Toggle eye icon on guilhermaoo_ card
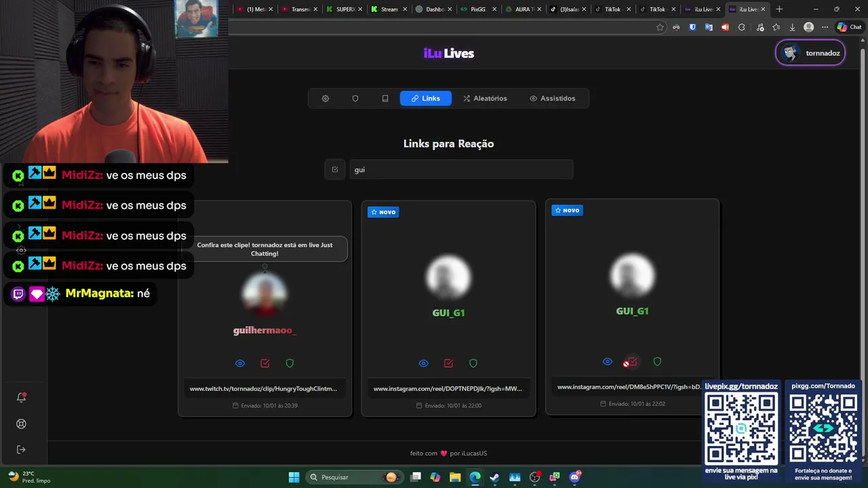This screenshot has height=488, width=868. (x=240, y=363)
